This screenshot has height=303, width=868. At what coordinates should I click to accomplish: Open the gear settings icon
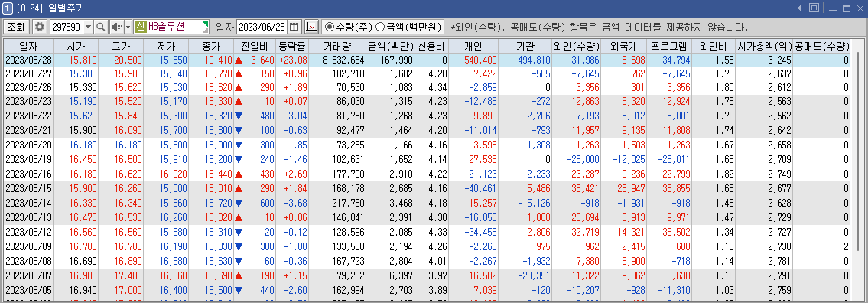pyautogui.click(x=40, y=26)
